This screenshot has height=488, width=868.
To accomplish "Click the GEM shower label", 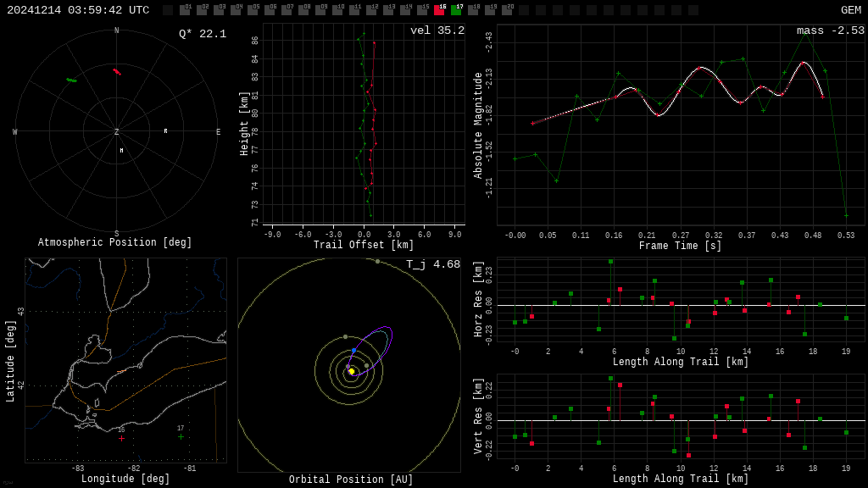I will [851, 10].
